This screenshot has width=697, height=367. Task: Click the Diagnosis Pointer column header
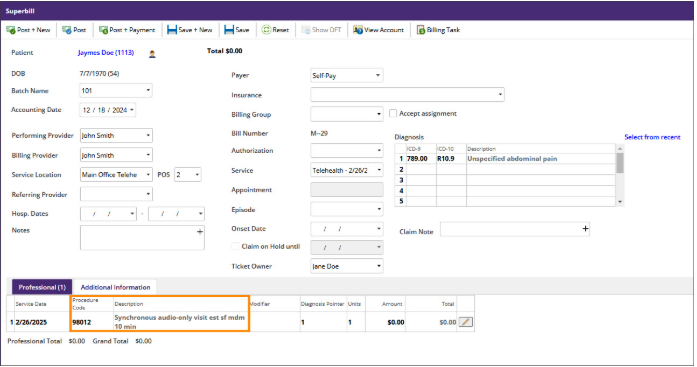point(322,304)
